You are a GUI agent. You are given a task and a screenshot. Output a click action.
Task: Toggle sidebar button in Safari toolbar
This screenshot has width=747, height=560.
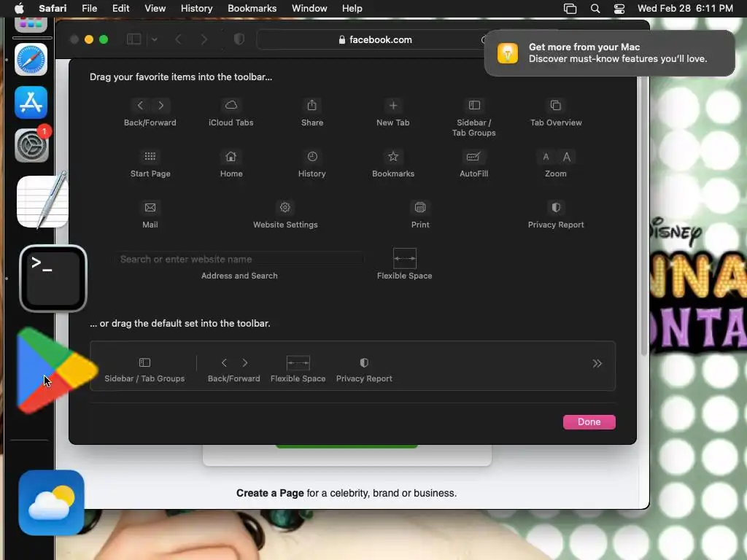(x=134, y=39)
